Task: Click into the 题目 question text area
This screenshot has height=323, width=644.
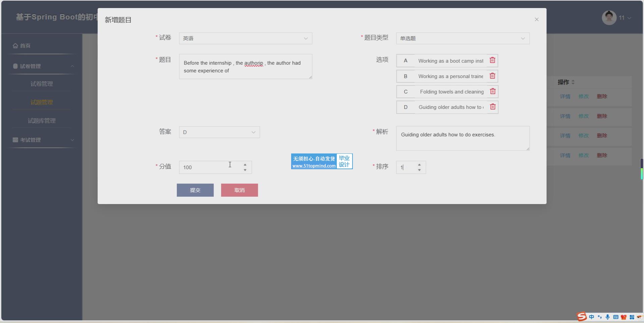Action: coord(245,67)
